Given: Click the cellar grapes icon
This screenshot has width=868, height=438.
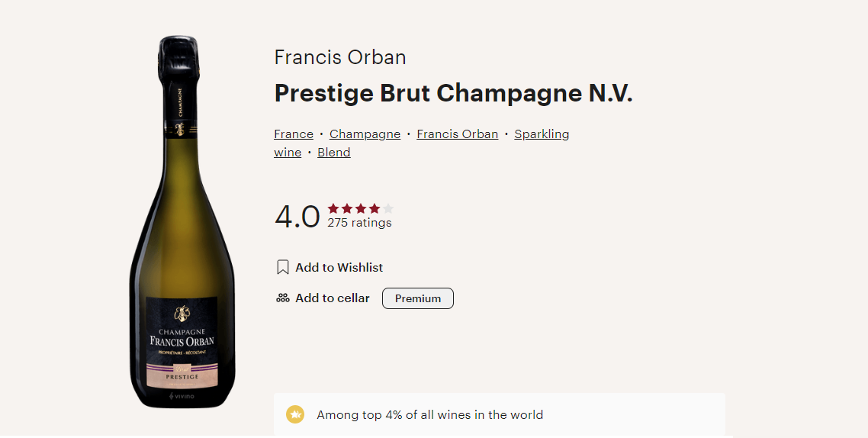Looking at the screenshot, I should point(283,298).
